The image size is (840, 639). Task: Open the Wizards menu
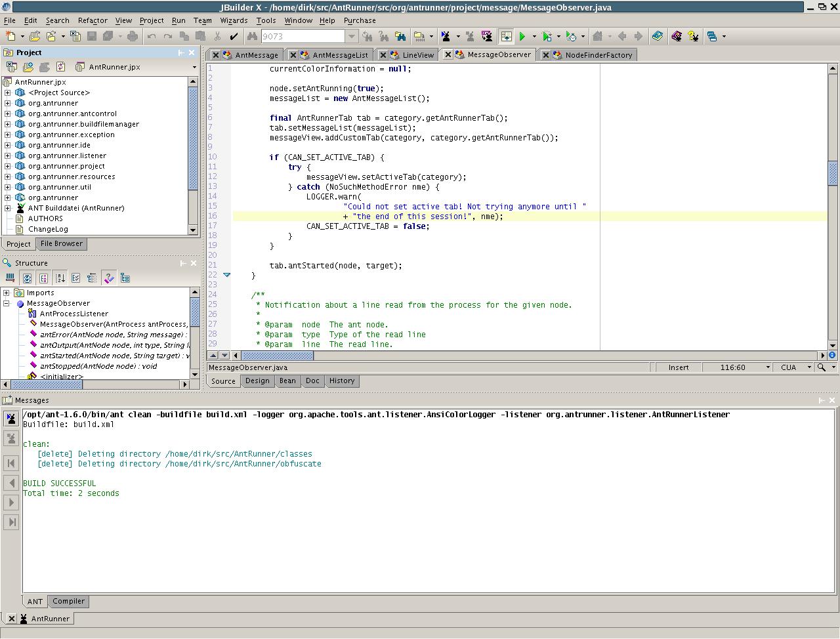[x=234, y=20]
